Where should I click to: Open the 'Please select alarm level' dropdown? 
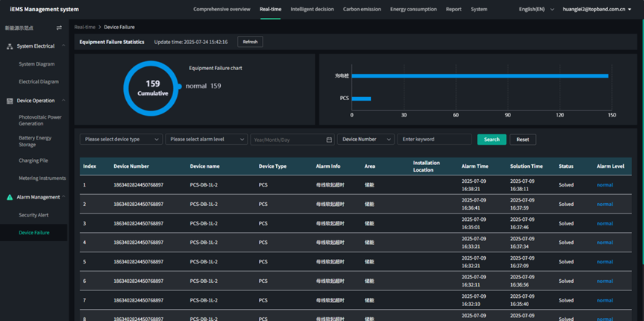point(206,140)
